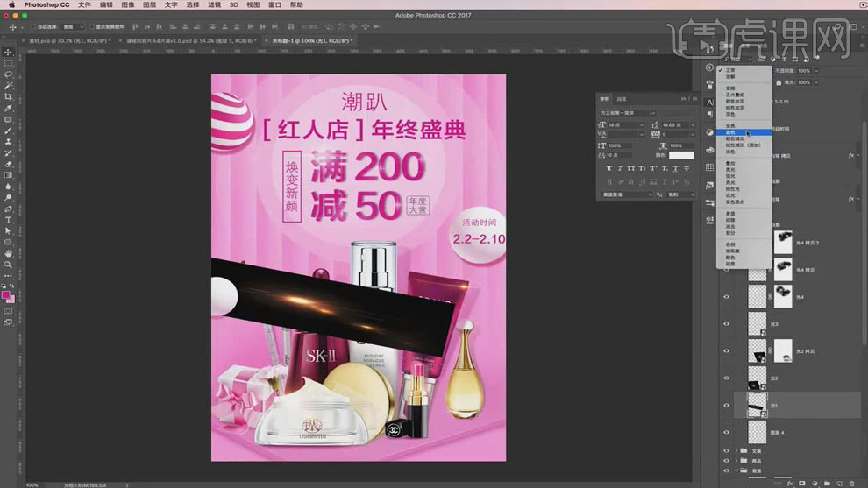Open the Swatches grid icon in side dock
This screenshot has width=868, height=488.
[x=709, y=167]
